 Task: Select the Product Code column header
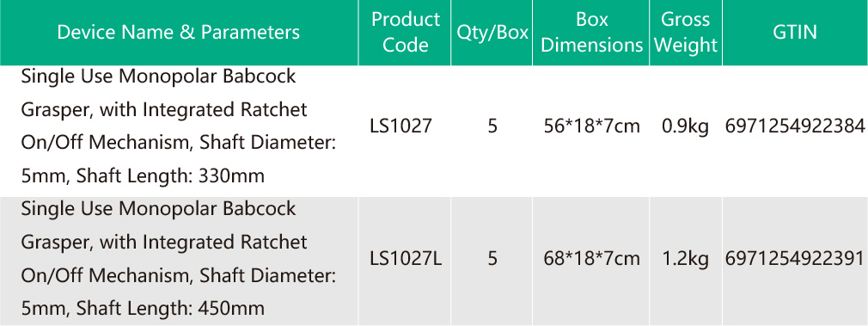406,32
